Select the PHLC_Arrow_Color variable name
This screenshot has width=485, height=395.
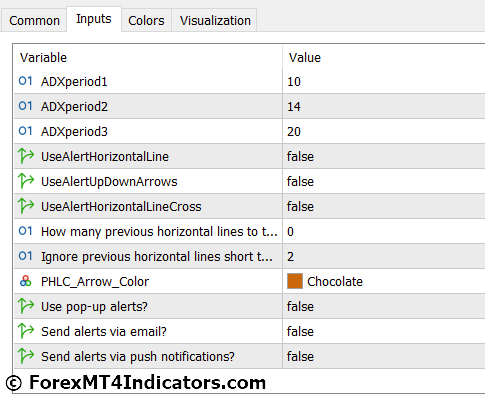(95, 282)
